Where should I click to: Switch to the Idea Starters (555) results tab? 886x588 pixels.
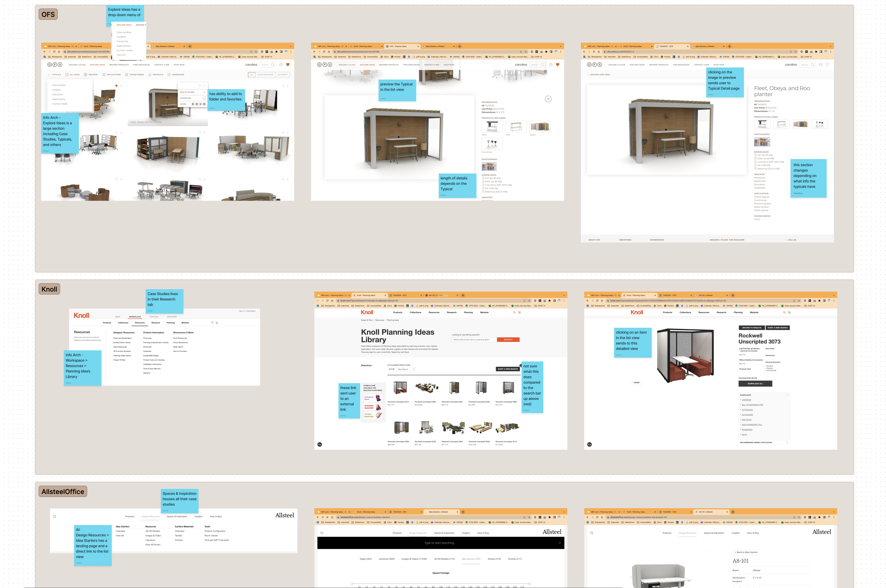(471, 559)
